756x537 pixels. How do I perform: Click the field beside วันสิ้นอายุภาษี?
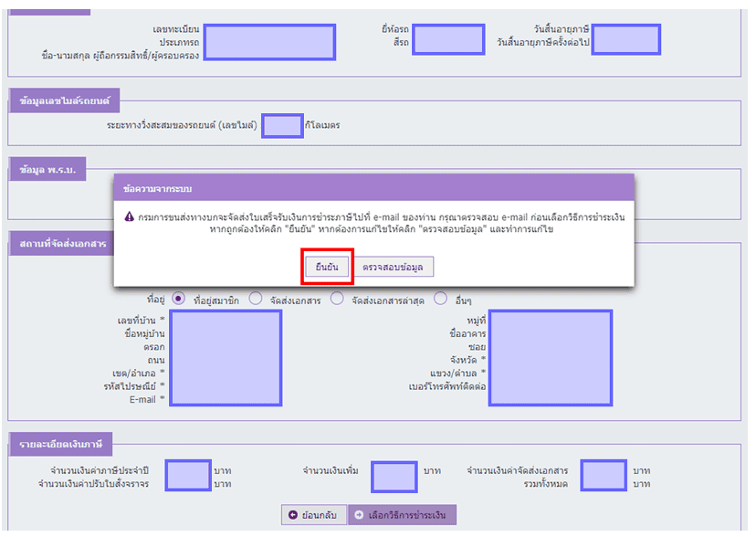625,39
